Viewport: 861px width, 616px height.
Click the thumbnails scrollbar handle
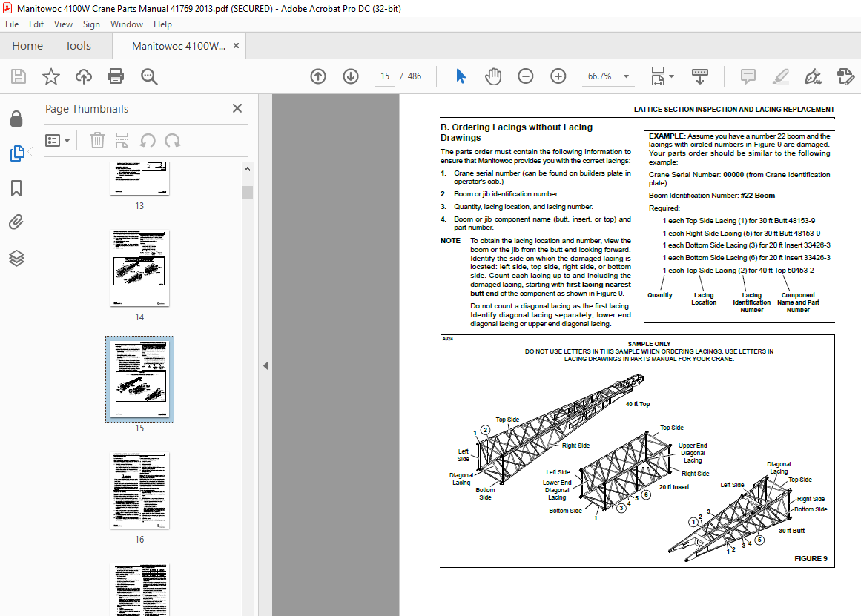click(x=247, y=192)
